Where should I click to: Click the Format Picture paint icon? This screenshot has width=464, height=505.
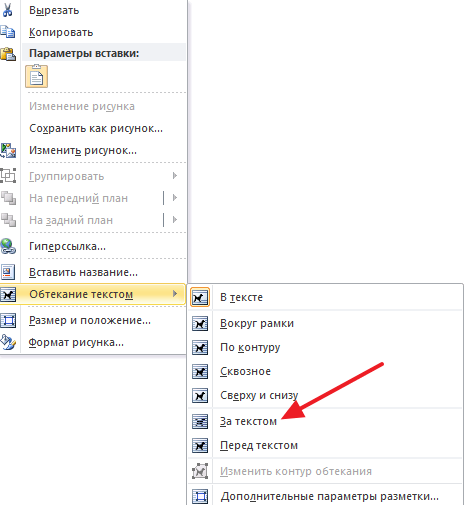pyautogui.click(x=8, y=342)
